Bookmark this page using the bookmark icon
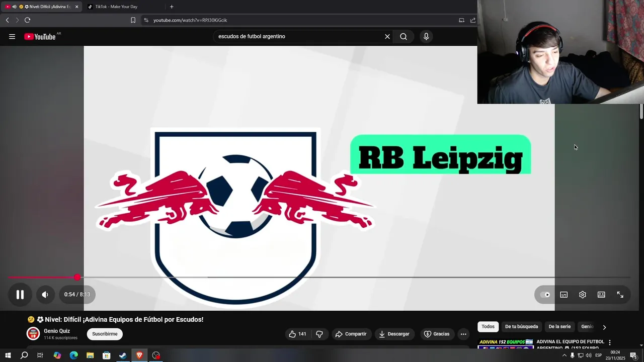 [x=133, y=20]
